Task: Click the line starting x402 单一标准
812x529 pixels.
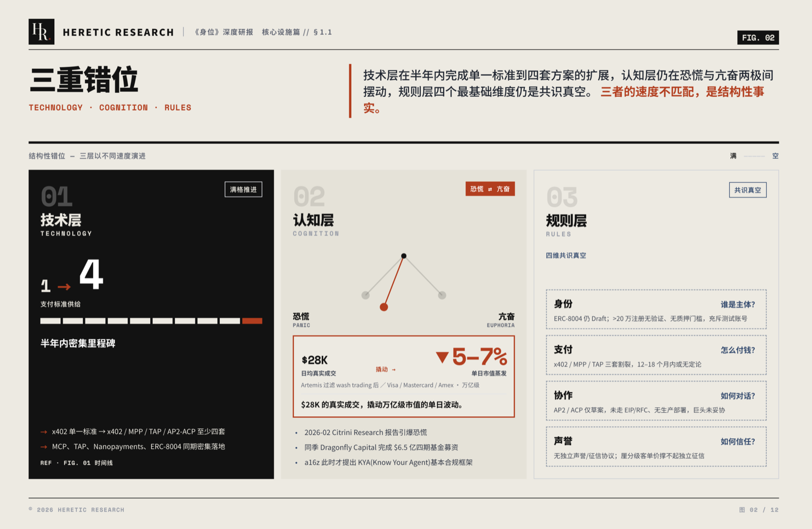Action: point(138,432)
